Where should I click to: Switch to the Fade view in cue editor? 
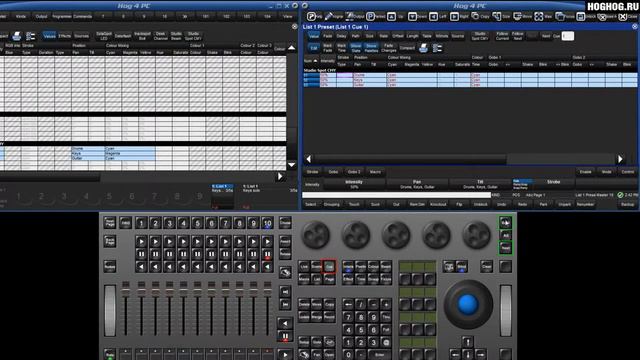pos(327,36)
